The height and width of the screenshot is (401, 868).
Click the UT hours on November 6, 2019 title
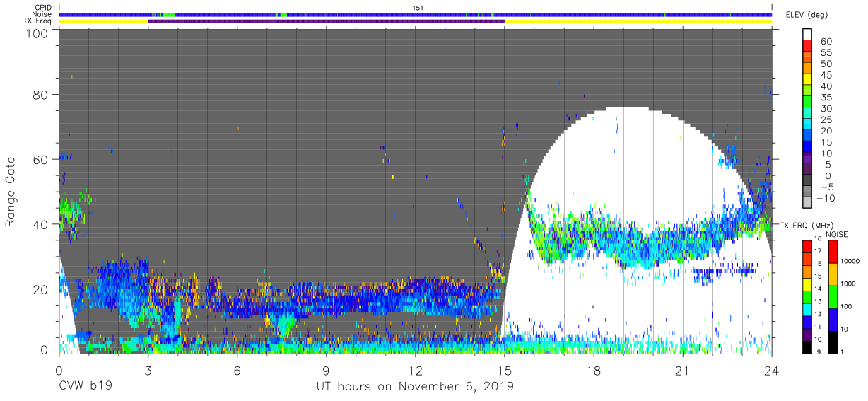pos(415,387)
